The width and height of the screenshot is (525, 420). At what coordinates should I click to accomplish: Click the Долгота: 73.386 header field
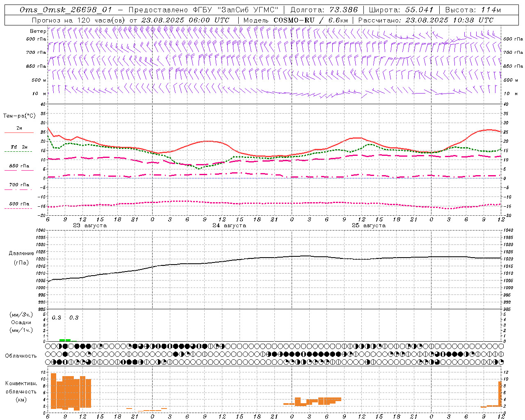pos(324,10)
